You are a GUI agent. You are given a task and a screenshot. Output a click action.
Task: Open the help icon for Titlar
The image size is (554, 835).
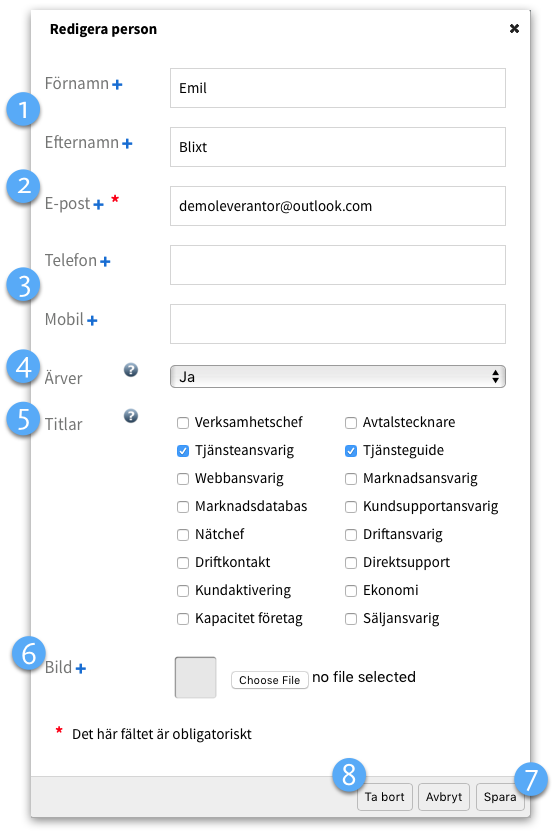(131, 416)
